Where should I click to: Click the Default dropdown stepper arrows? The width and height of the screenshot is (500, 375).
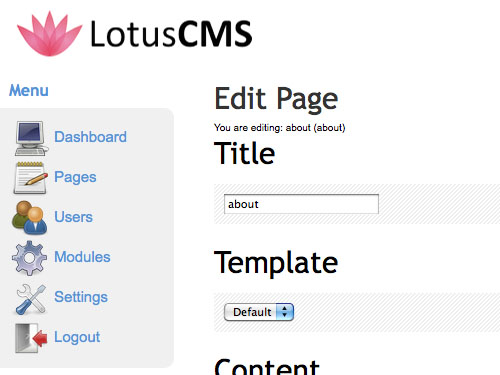285,312
